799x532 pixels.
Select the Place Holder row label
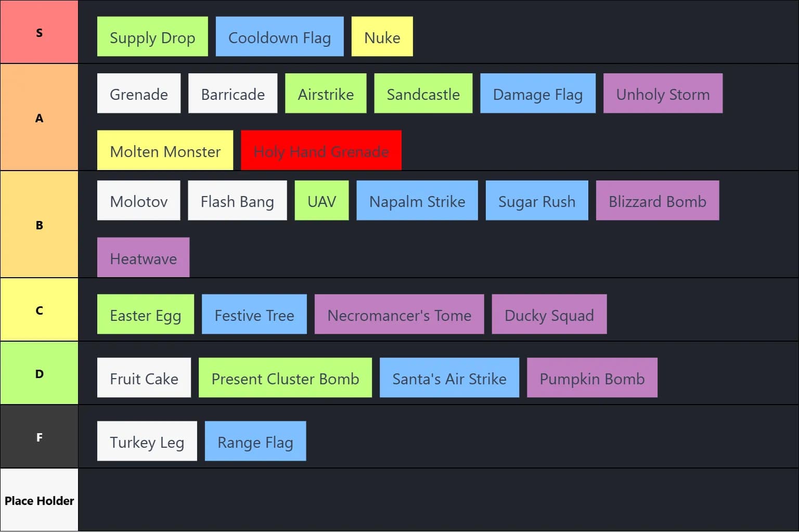pyautogui.click(x=38, y=500)
